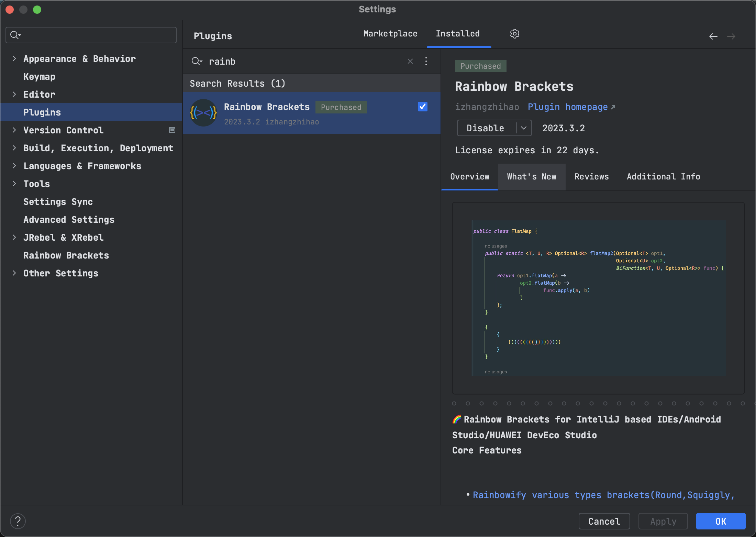Click the Purchased badge in the details panel
756x537 pixels.
point(480,66)
